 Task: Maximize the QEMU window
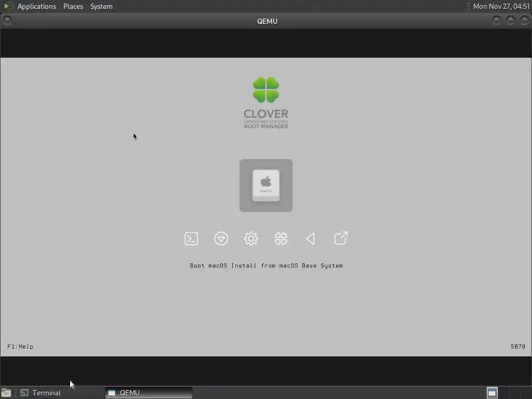tap(511, 20)
